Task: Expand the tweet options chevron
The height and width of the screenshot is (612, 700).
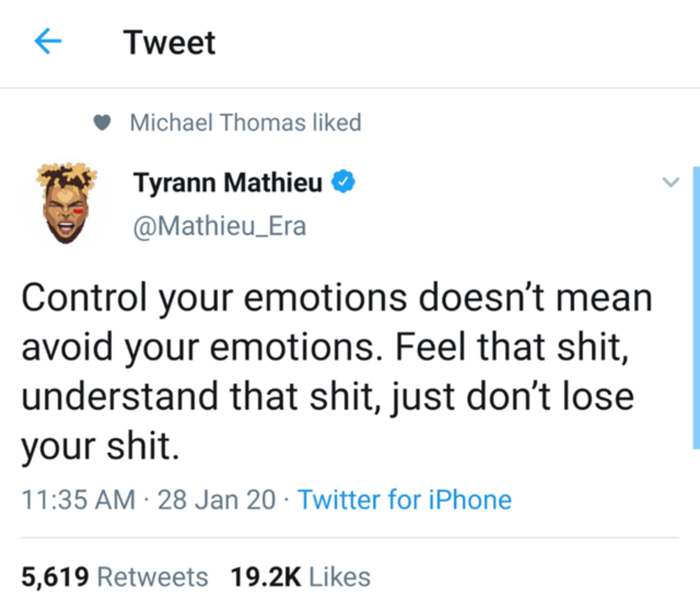Action: tap(671, 182)
